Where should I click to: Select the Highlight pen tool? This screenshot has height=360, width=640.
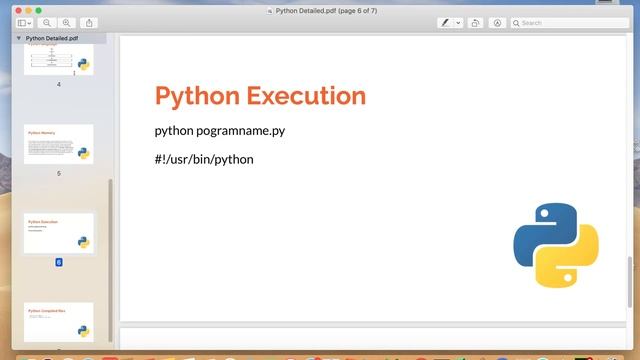[445, 23]
